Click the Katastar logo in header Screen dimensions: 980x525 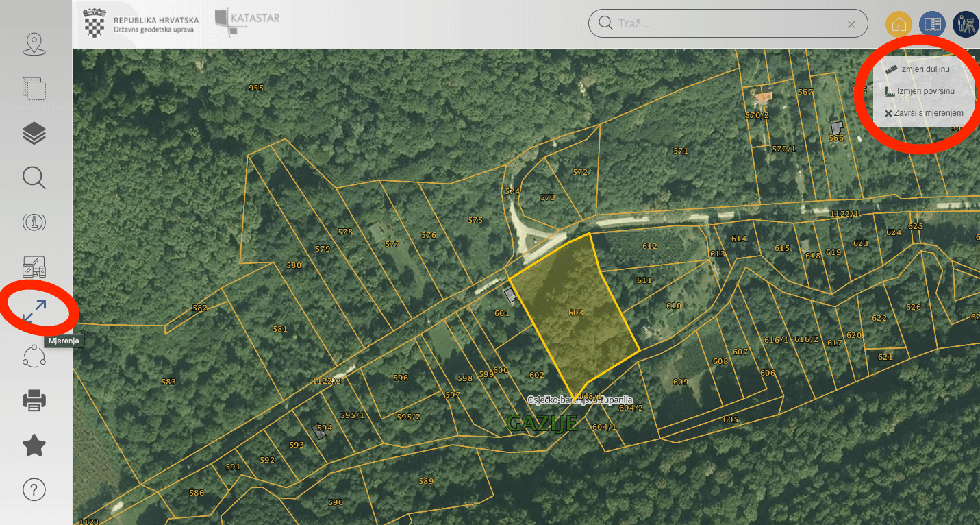247,22
